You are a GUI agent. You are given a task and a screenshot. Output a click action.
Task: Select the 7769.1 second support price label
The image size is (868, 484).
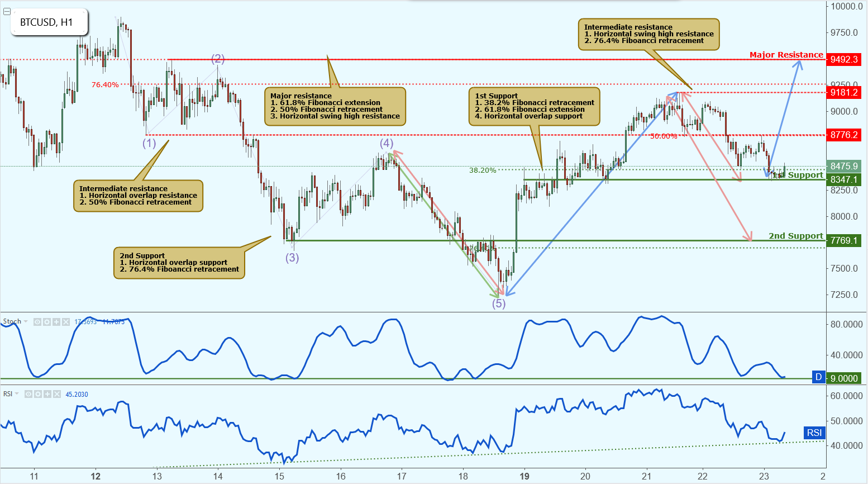pyautogui.click(x=843, y=240)
